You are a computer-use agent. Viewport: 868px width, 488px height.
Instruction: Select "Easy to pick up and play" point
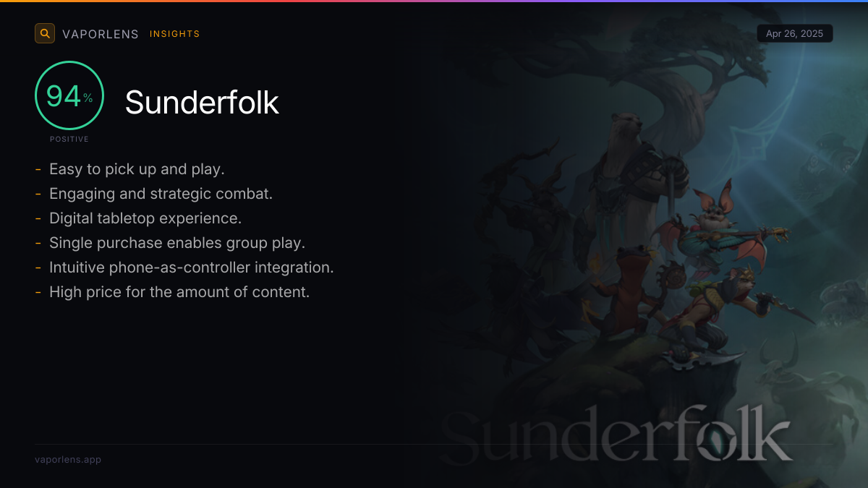click(137, 169)
